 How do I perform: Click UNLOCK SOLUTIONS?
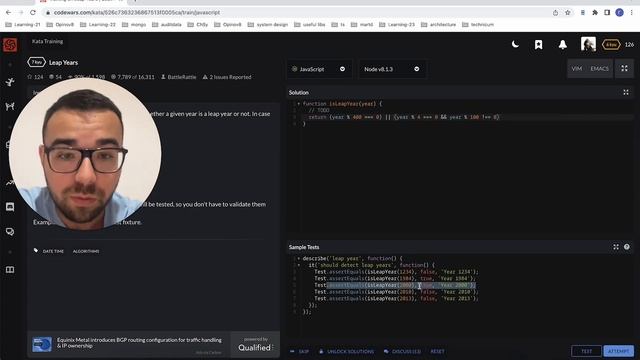347,351
